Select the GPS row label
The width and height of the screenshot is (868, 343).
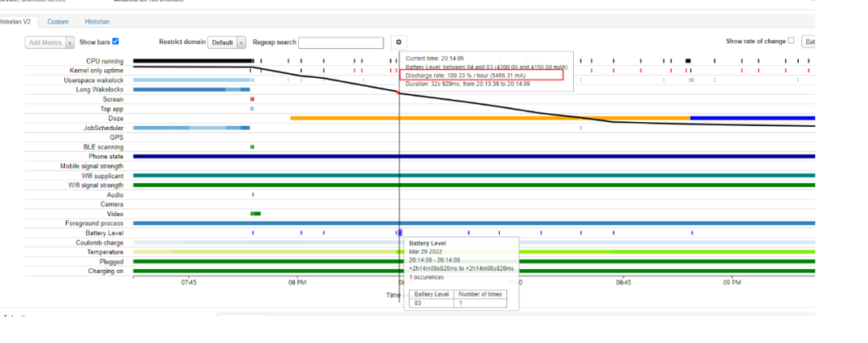pos(117,137)
